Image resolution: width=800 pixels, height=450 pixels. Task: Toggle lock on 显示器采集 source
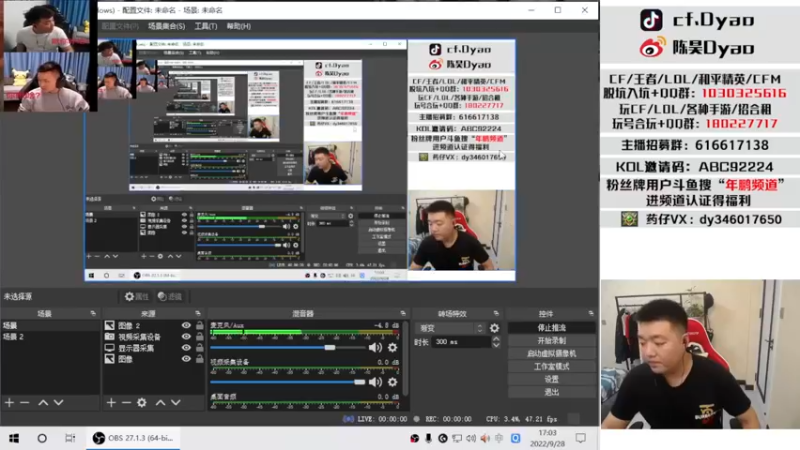click(199, 348)
